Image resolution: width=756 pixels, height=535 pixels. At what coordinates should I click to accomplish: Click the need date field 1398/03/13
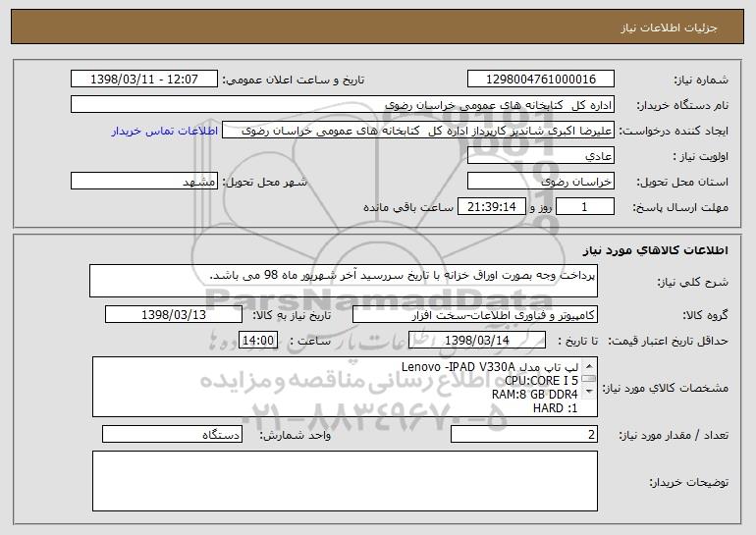[174, 315]
